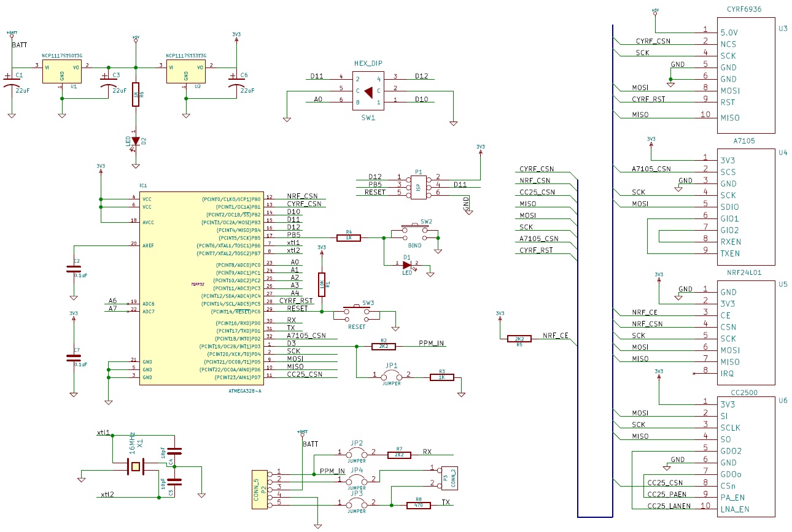Click the BIND pushbutton SW2

414,233
